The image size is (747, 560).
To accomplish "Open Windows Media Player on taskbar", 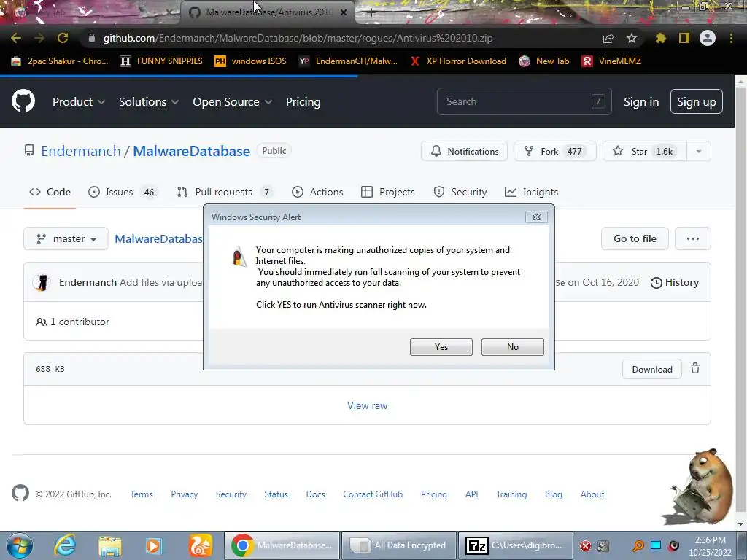I will (154, 545).
